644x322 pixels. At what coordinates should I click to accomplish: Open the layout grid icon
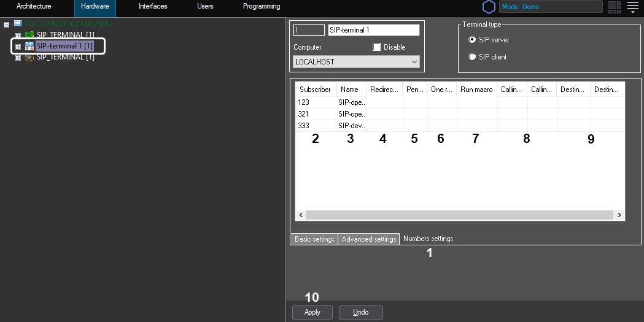[x=614, y=7]
